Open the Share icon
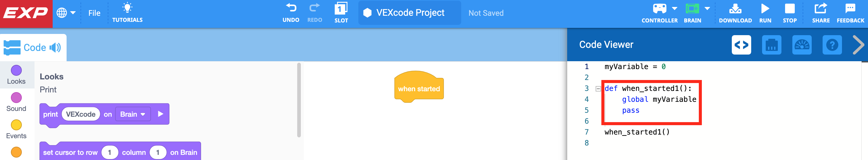 820,8
